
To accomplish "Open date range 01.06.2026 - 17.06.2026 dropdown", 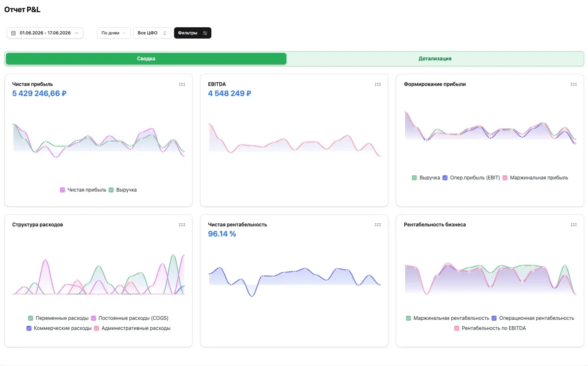I will click(x=45, y=33).
